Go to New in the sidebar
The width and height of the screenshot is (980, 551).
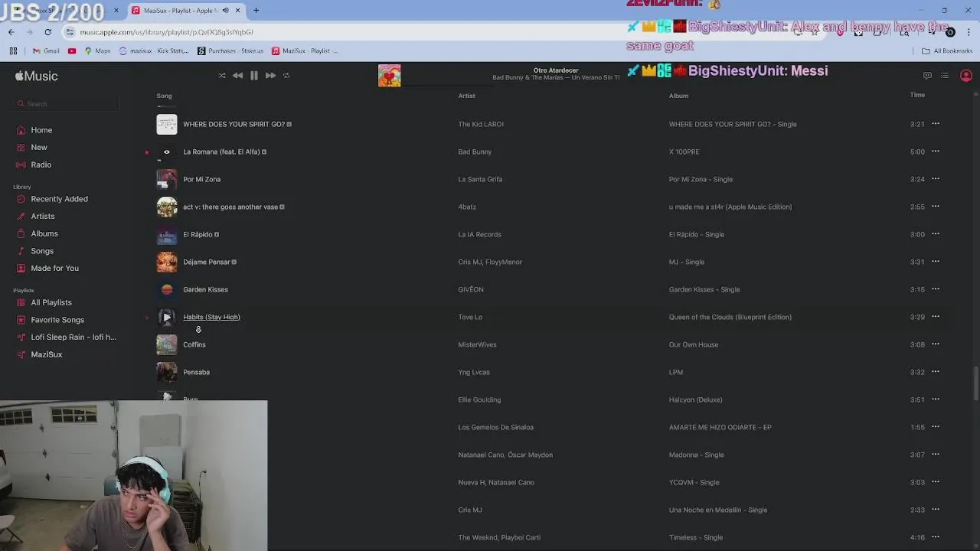tap(39, 148)
